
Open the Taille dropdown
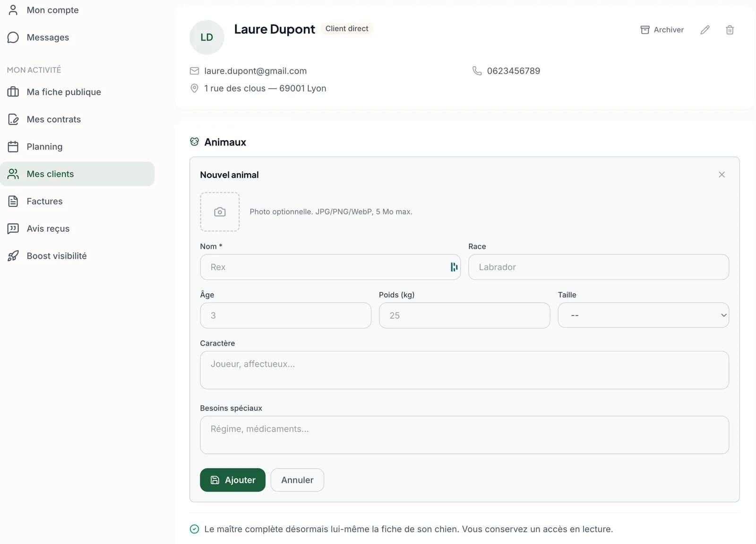point(643,315)
